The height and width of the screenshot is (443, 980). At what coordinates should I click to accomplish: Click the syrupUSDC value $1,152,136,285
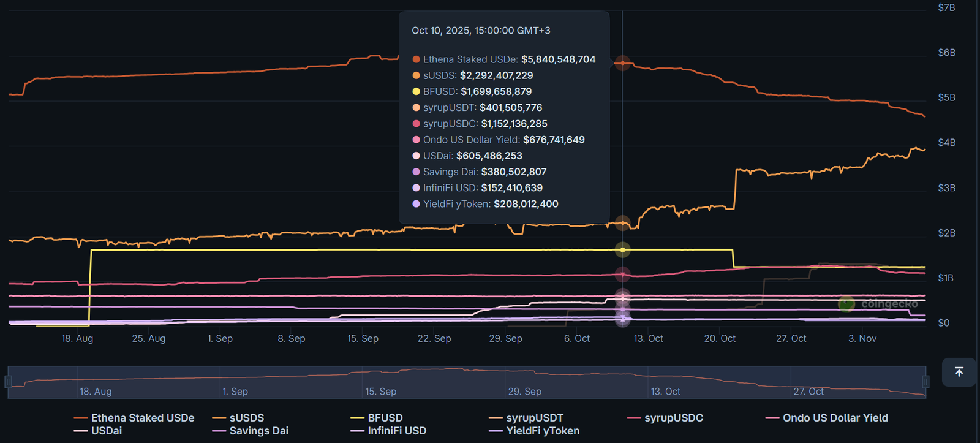(x=514, y=123)
